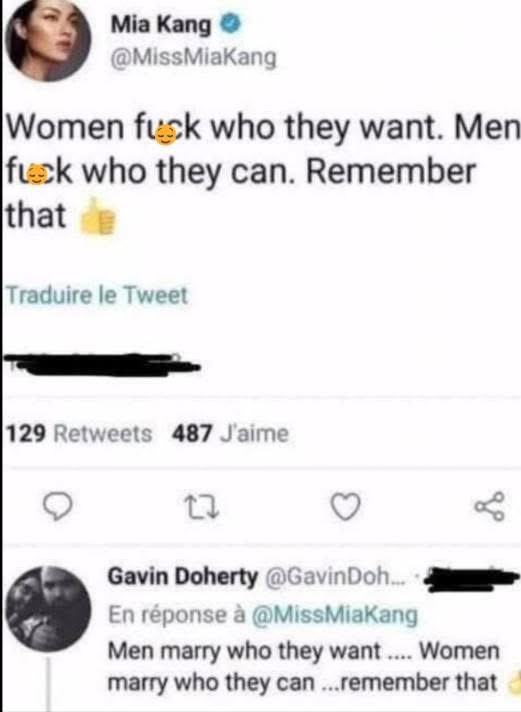Image resolution: width=521 pixels, height=712 pixels.
Task: Open Gavin Doherty's avatar
Action: coord(48,609)
